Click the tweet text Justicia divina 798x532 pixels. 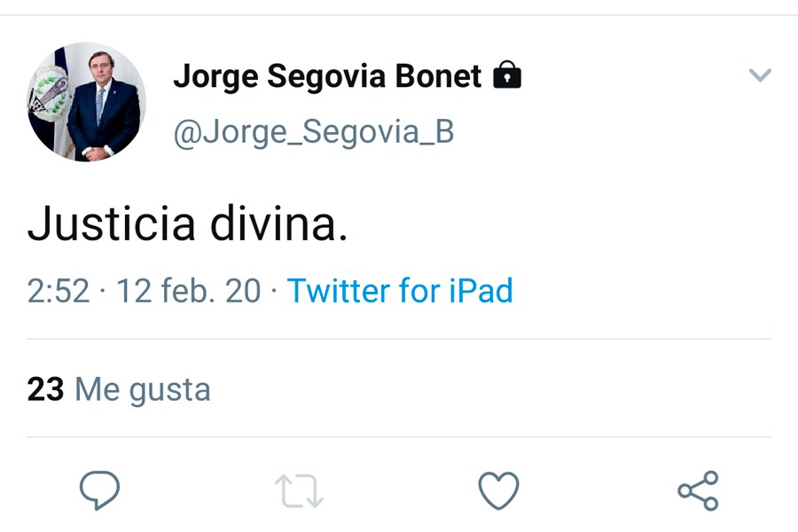[x=188, y=225]
